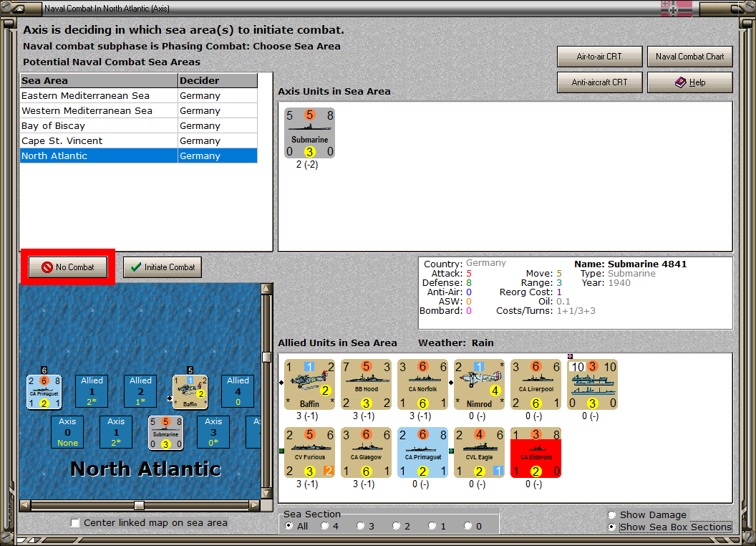
Task: Click the red CA Eidsvold counter
Action: click(535, 452)
